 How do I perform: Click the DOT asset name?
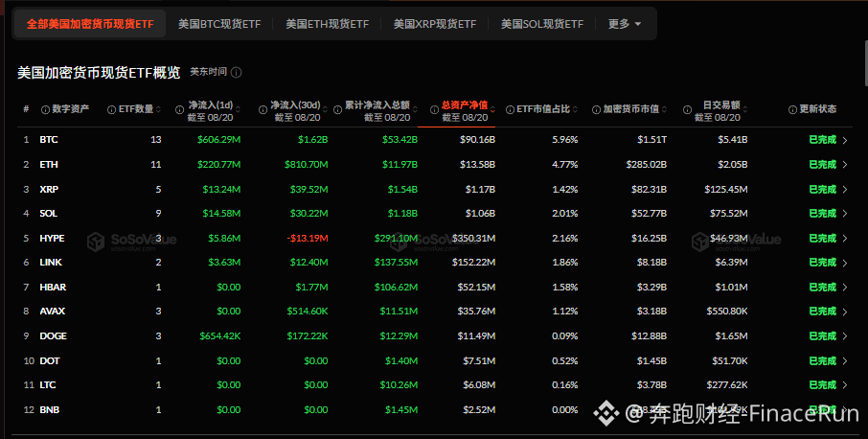pos(49,361)
